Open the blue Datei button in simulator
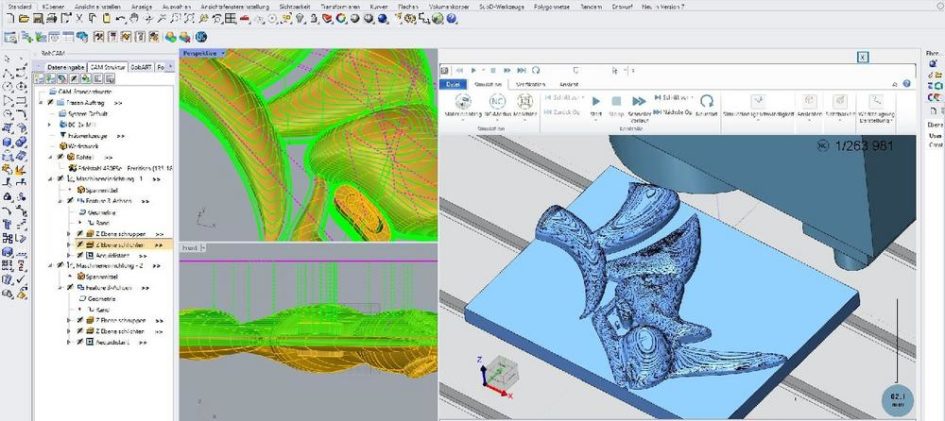 [x=451, y=85]
